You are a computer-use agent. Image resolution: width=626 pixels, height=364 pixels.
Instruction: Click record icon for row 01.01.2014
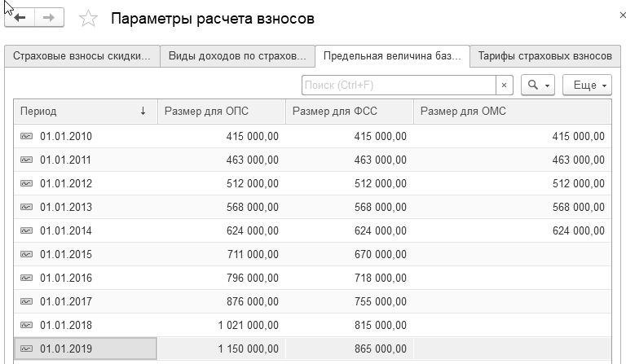[26, 230]
